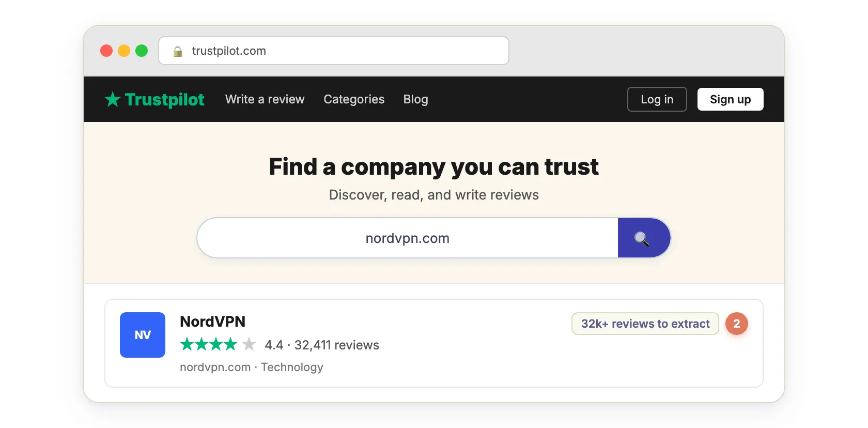
Task: Click the 32k+ reviews to extract badge
Action: [x=645, y=324]
